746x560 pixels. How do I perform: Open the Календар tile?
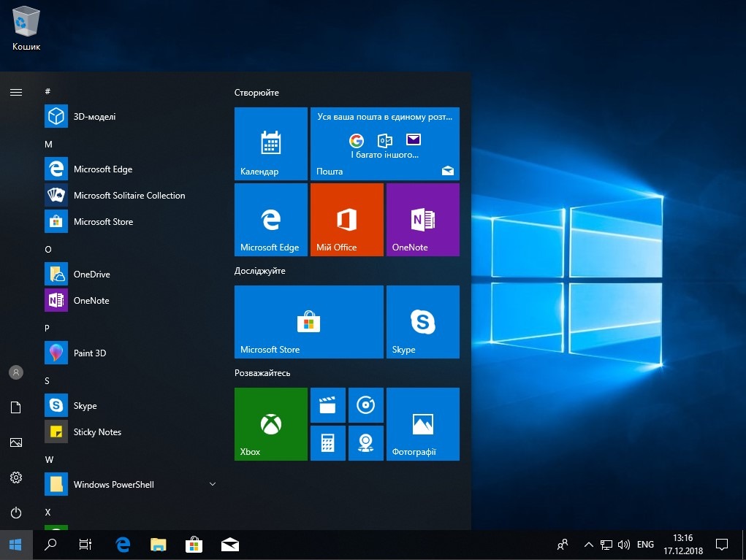point(271,144)
